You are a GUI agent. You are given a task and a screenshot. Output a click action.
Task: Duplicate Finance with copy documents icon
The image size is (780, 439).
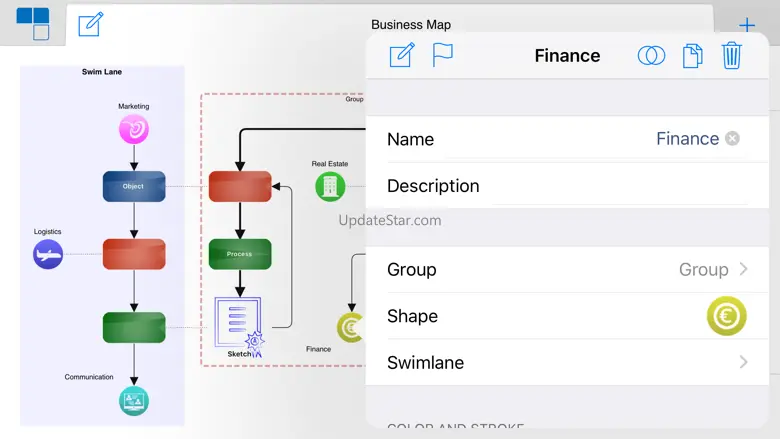click(x=692, y=56)
